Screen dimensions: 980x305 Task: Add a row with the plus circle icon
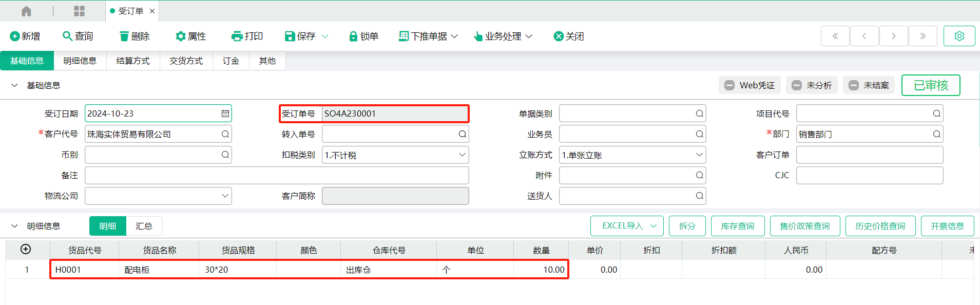[x=26, y=250]
